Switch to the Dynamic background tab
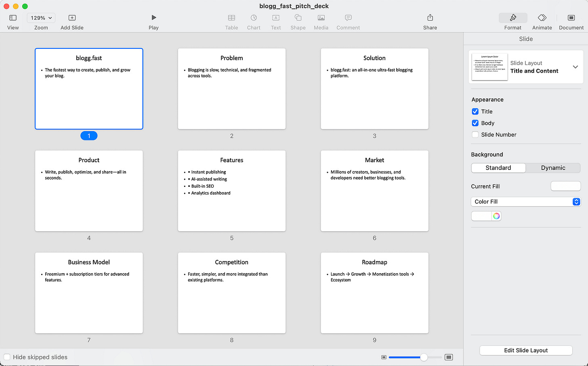 click(553, 168)
